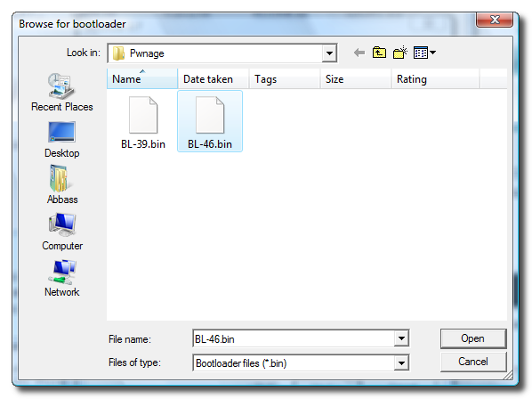This screenshot has width=532, height=399.
Task: Browse to Computer
Action: tap(62, 232)
